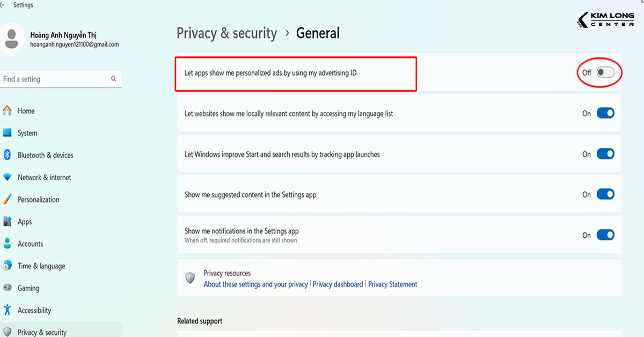This screenshot has width=644, height=337.
Task: Open System settings via its icon
Action: click(7, 133)
